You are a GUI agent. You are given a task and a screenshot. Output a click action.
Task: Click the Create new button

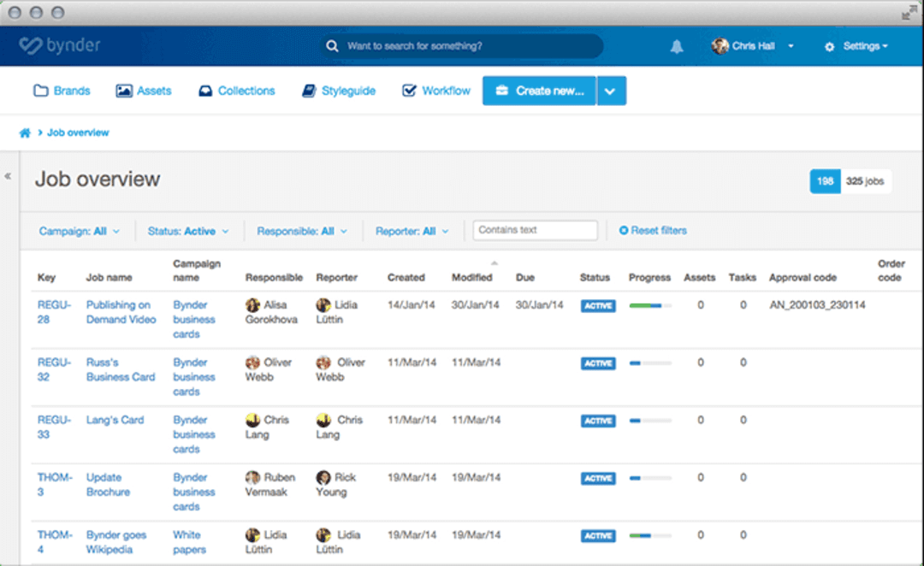pyautogui.click(x=539, y=90)
